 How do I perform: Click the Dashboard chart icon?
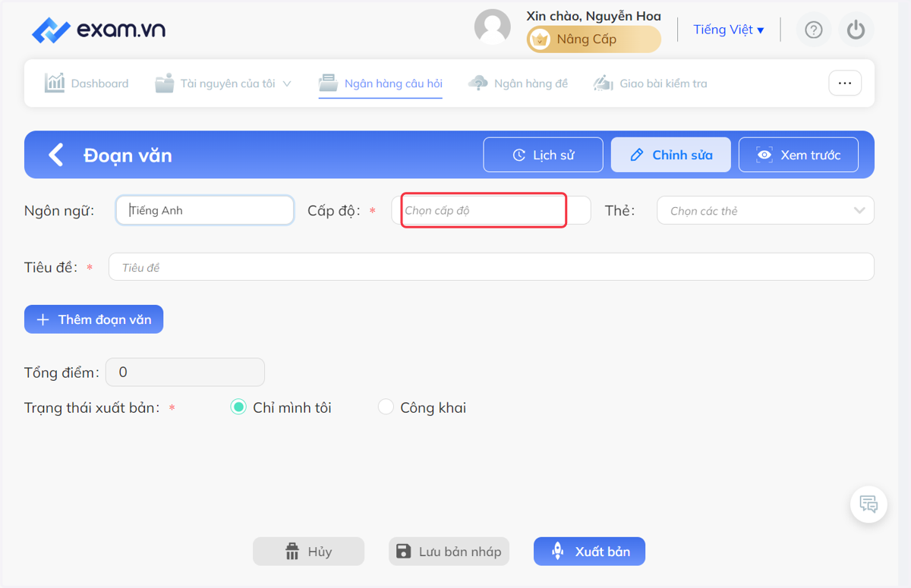pyautogui.click(x=55, y=83)
